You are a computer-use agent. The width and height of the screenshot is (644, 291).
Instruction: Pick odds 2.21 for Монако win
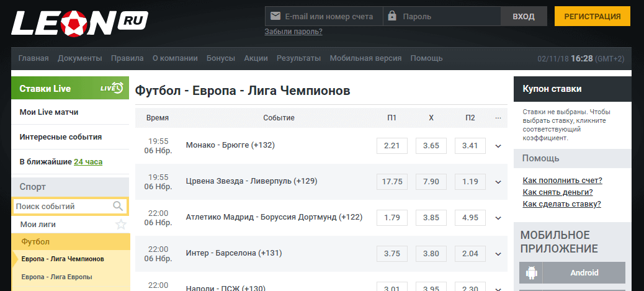[x=392, y=146]
